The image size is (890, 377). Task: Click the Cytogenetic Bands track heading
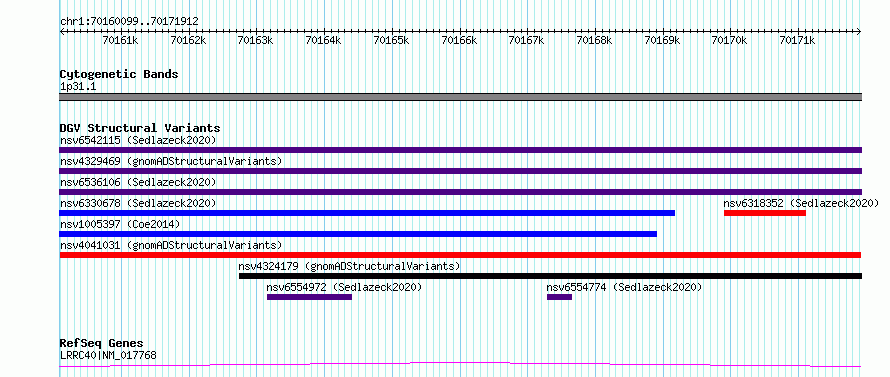pyautogui.click(x=119, y=74)
